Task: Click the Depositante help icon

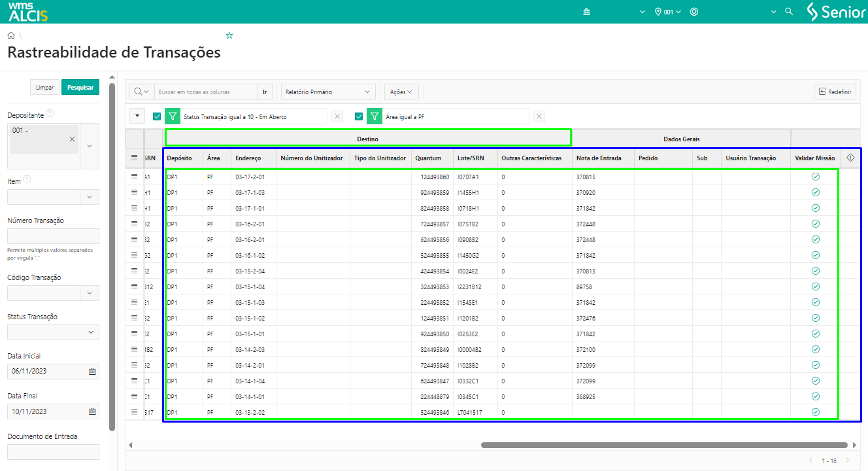Action: click(50, 114)
